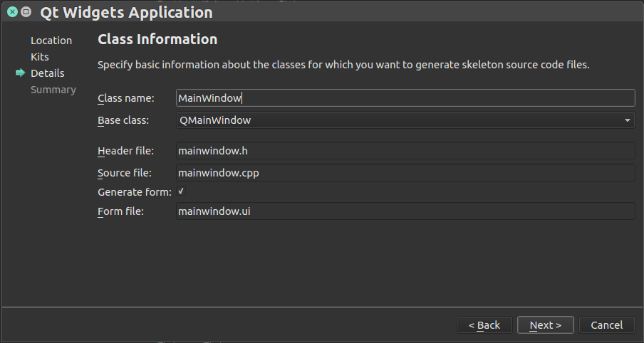The width and height of the screenshot is (644, 343).
Task: Proceed with the Next button
Action: click(546, 325)
